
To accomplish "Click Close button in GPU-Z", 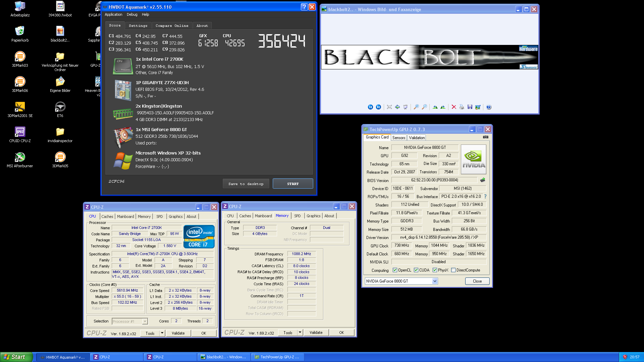I will pos(477,281).
